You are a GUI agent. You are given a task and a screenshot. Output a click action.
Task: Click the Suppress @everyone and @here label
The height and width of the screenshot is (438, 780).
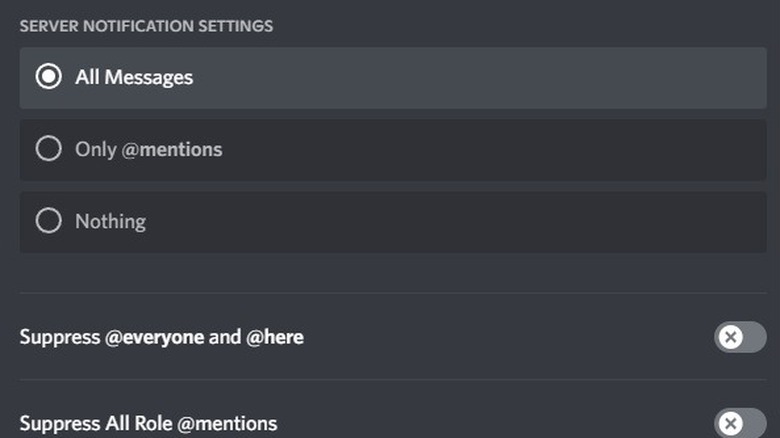point(161,337)
